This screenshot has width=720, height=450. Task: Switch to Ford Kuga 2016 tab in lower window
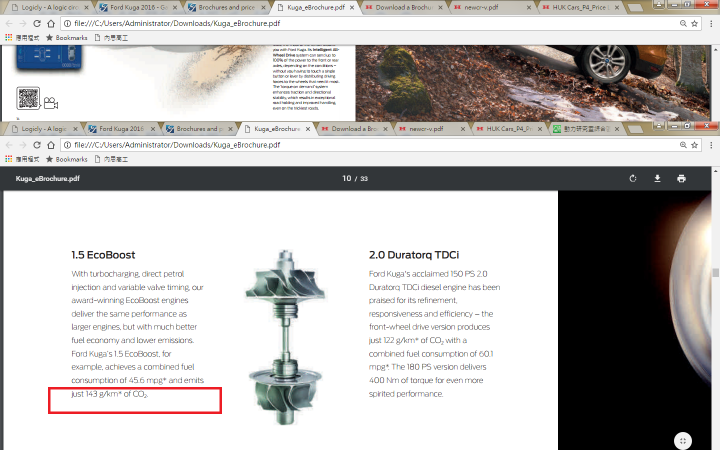(x=121, y=129)
